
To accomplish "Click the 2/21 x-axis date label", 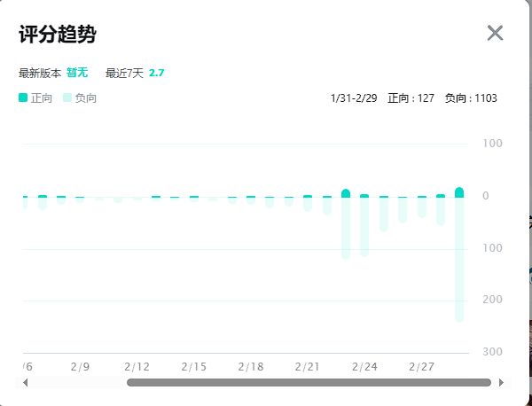I will click(308, 367).
